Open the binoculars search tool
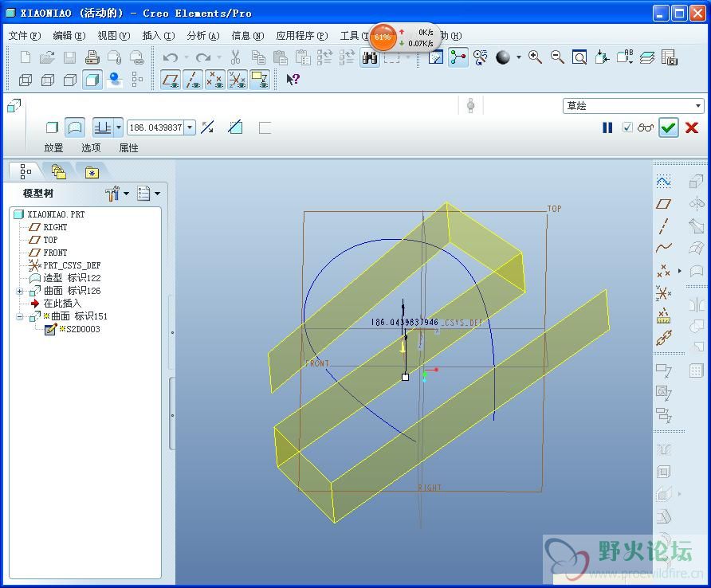The image size is (711, 588). pos(370,57)
